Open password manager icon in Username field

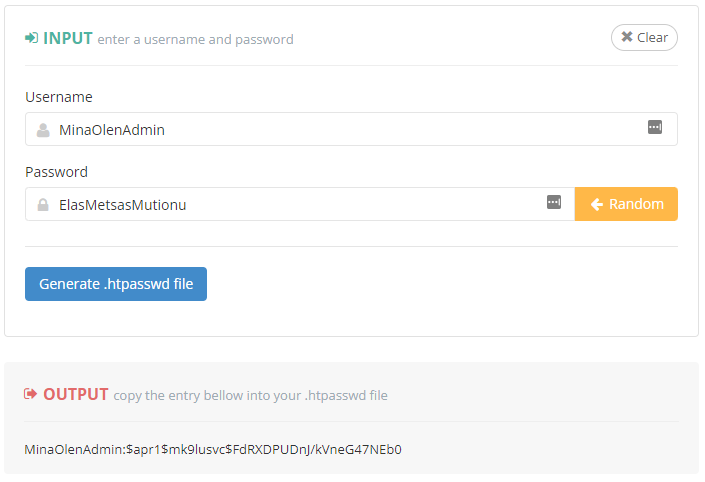point(655,127)
